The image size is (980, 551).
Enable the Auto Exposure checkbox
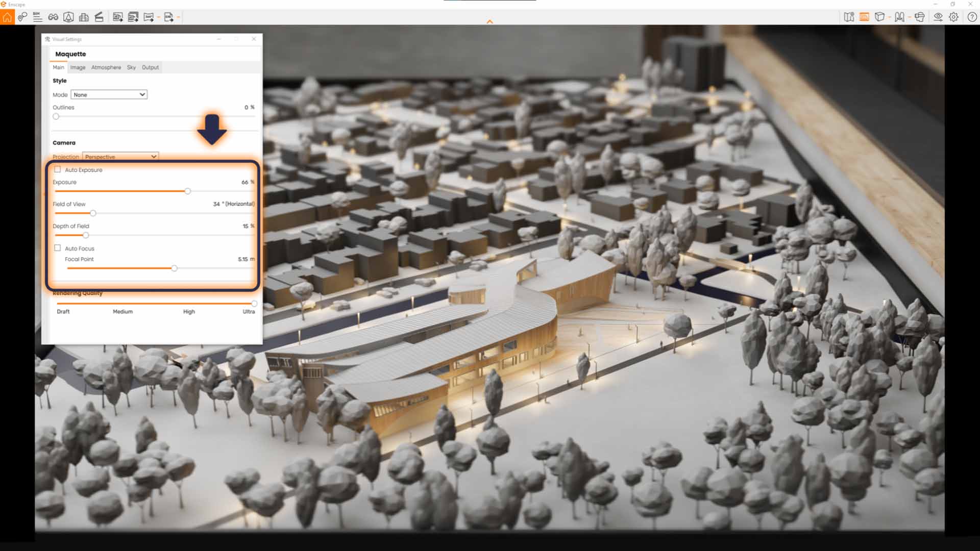[x=57, y=169]
